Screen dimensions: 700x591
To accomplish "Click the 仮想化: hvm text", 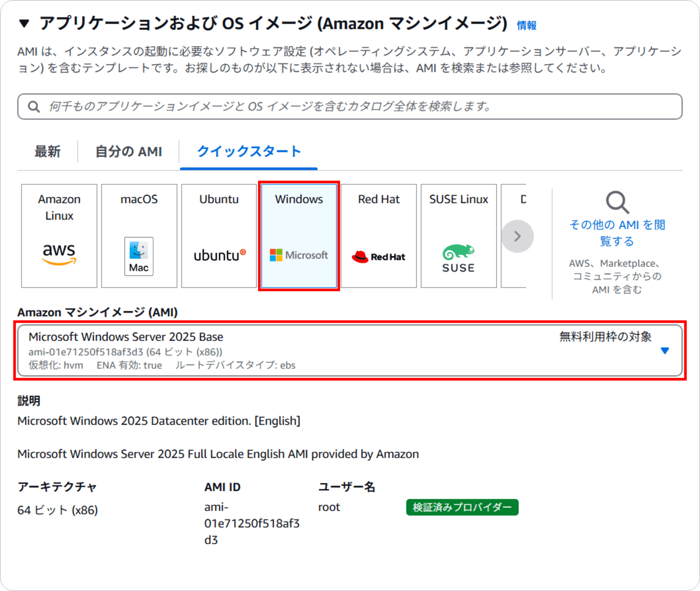I will [56, 366].
